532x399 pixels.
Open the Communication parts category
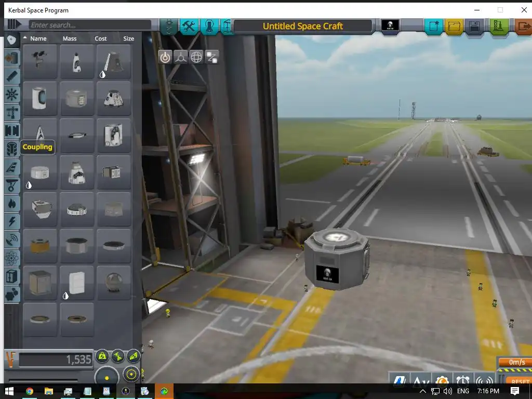[x=12, y=240]
